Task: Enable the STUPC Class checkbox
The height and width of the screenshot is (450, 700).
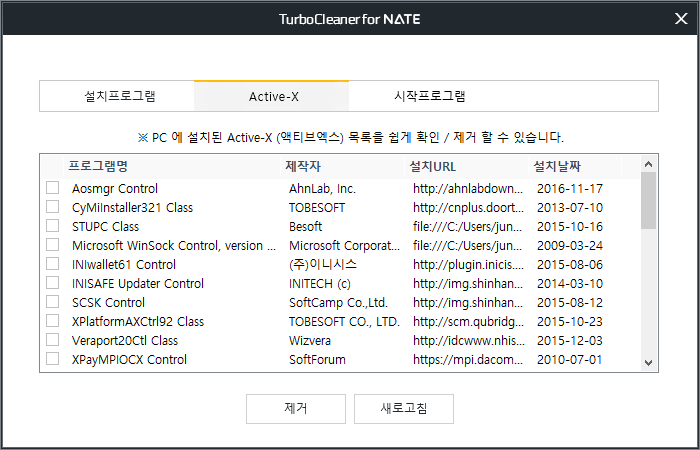Action: [x=53, y=225]
